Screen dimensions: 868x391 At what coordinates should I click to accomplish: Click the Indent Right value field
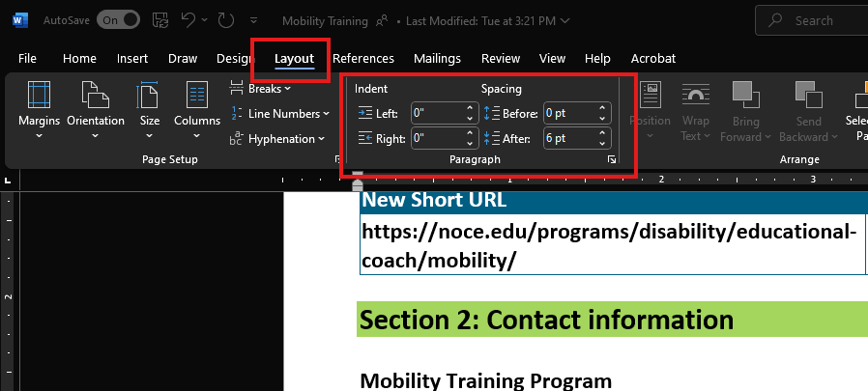(x=437, y=138)
